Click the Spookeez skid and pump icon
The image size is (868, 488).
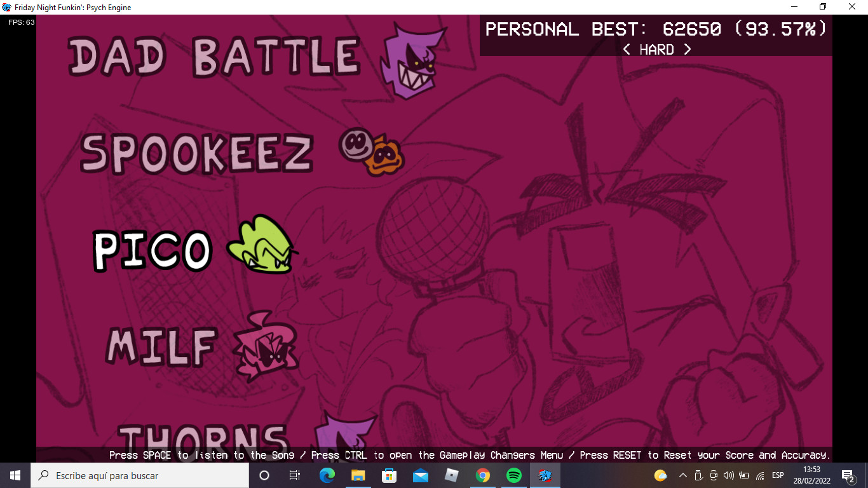coord(372,151)
